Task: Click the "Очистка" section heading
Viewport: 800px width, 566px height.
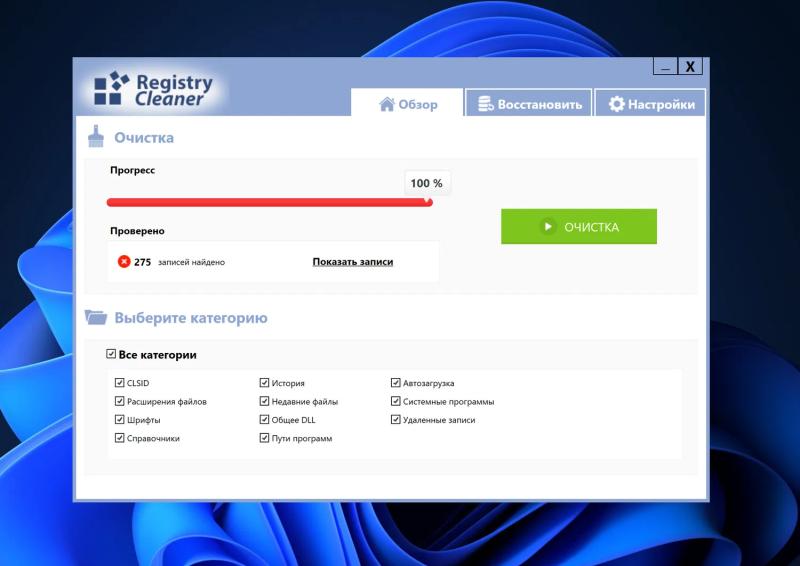Action: click(144, 137)
